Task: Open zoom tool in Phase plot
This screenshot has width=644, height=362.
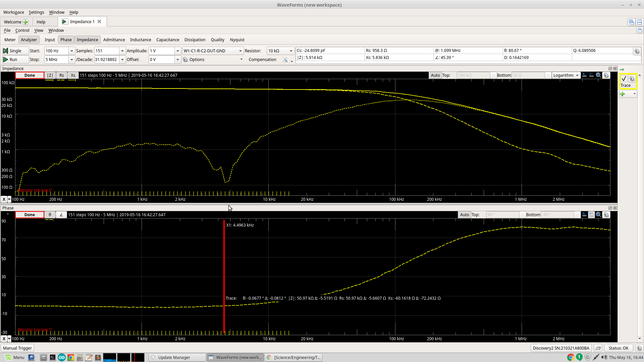Action: [598, 215]
